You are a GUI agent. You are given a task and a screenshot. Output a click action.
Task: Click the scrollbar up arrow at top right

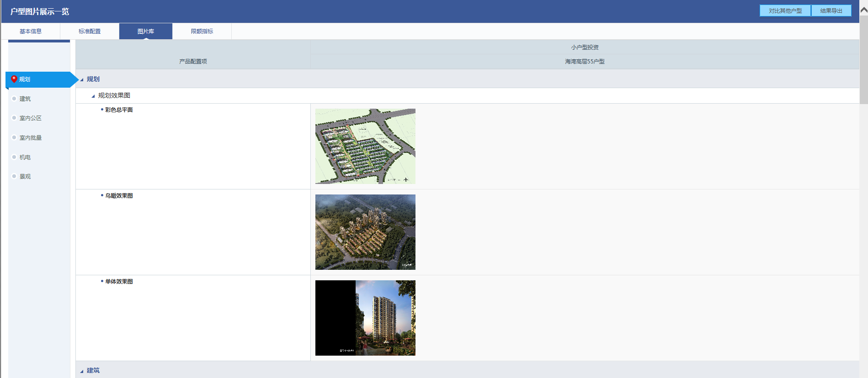pyautogui.click(x=864, y=10)
